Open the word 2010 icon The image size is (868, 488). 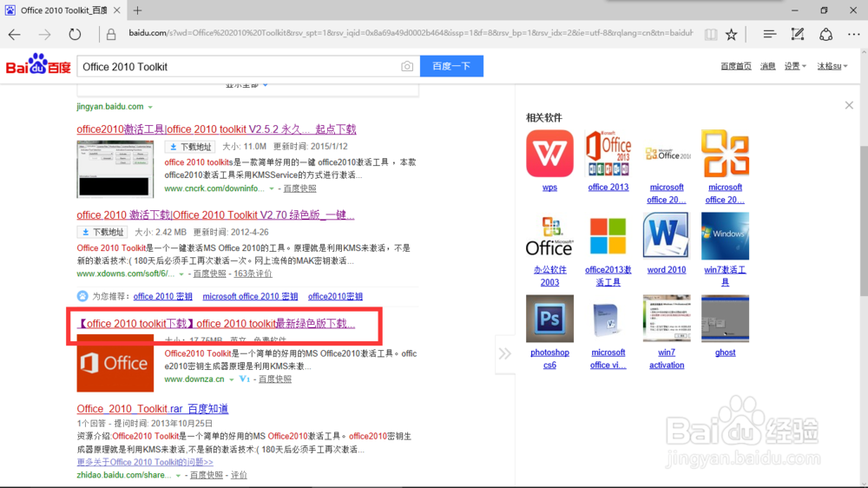click(x=667, y=236)
